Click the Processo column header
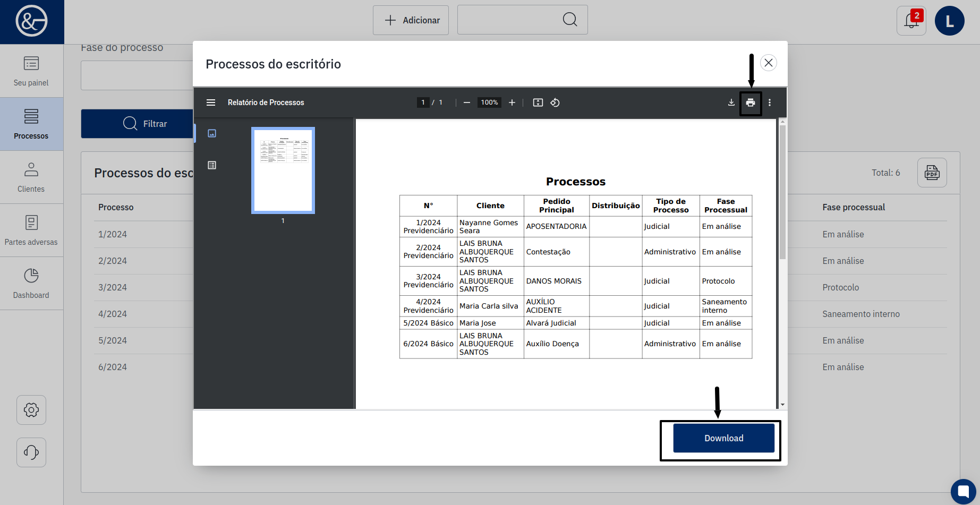 click(x=116, y=207)
